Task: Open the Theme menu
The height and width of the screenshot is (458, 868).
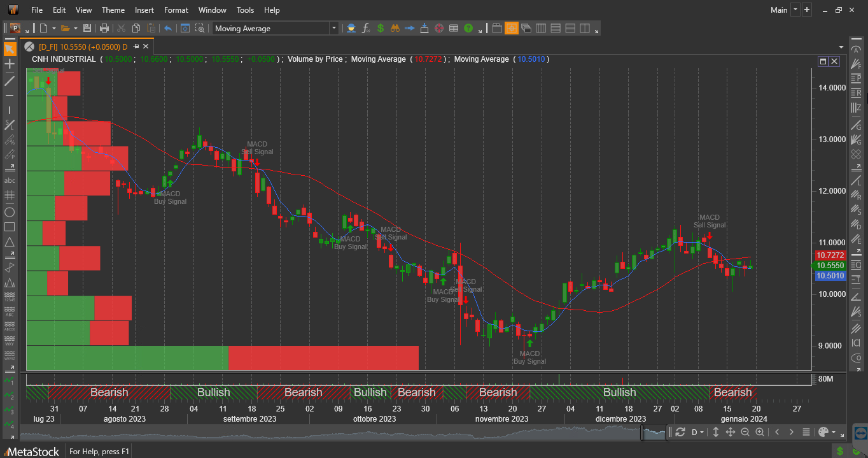Action: click(113, 10)
